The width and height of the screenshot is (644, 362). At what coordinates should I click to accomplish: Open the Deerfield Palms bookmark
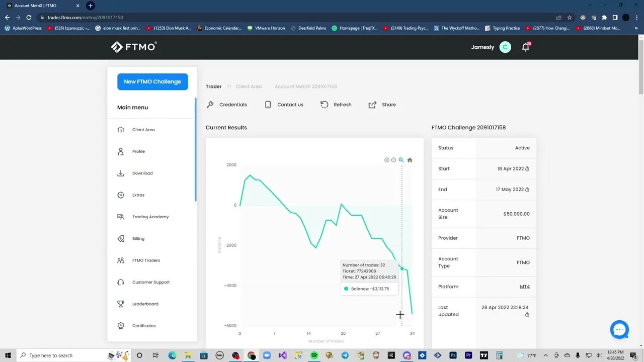coord(308,28)
